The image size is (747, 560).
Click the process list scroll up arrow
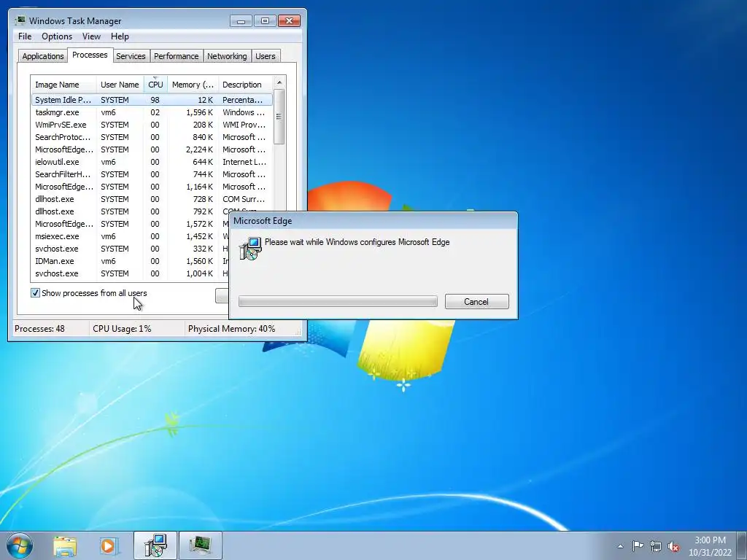[279, 82]
